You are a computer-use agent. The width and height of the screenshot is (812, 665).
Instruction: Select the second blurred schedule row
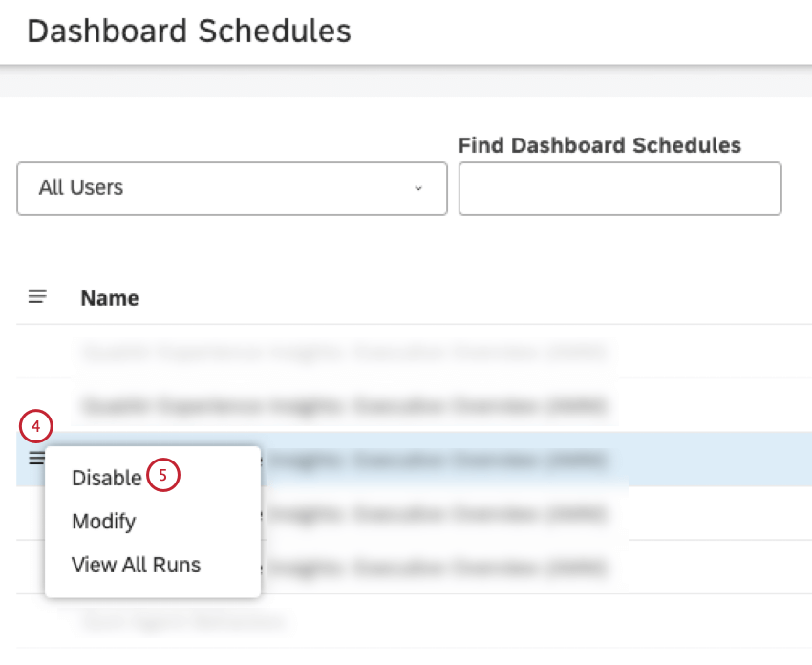[344, 406]
